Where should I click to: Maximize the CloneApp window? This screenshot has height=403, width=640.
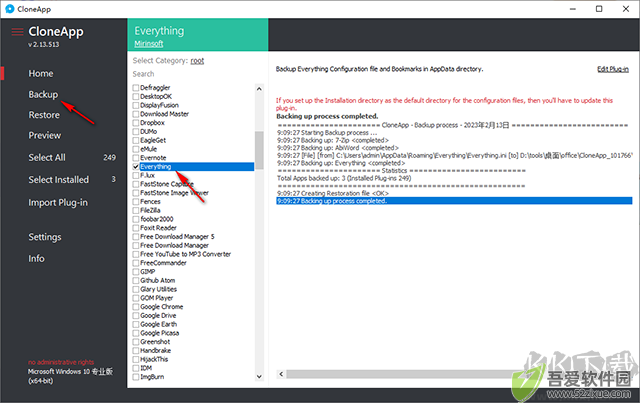click(599, 9)
